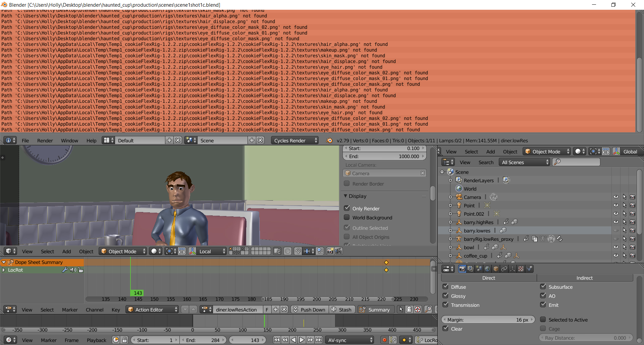Open the Object Mode dropdown
This screenshot has height=345, width=644.
click(x=122, y=251)
